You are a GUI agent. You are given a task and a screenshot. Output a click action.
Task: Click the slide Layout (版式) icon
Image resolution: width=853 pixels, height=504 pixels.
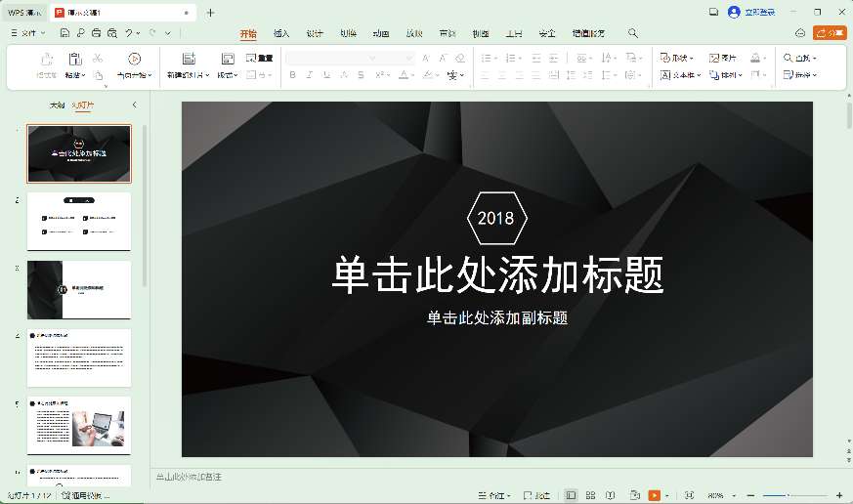coord(228,59)
